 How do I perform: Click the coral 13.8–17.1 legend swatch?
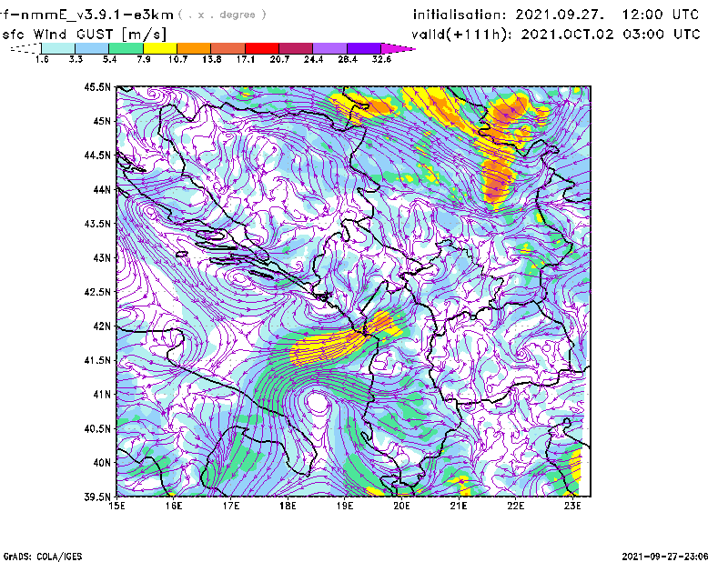(x=228, y=48)
